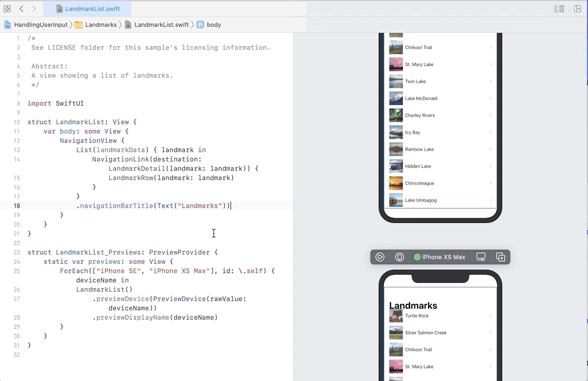
Task: Click the Charley Rivers aurora thumbnail
Action: click(x=396, y=116)
